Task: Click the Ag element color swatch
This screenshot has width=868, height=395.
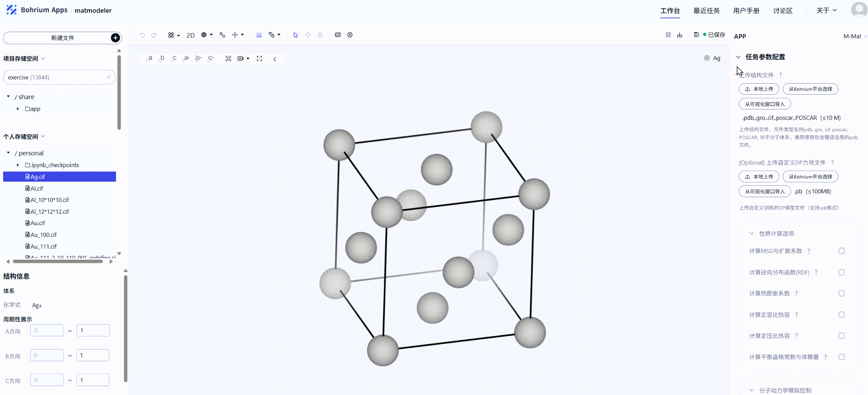Action: [x=707, y=58]
